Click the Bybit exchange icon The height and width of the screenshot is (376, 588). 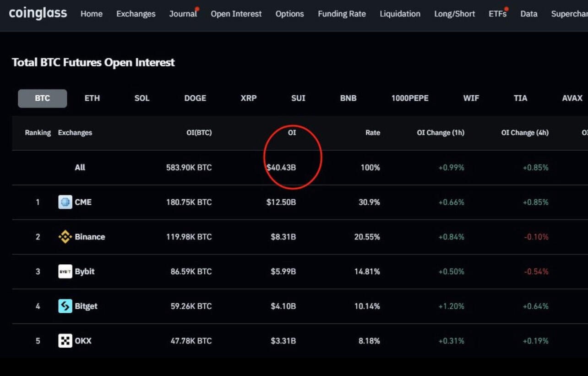coord(65,272)
